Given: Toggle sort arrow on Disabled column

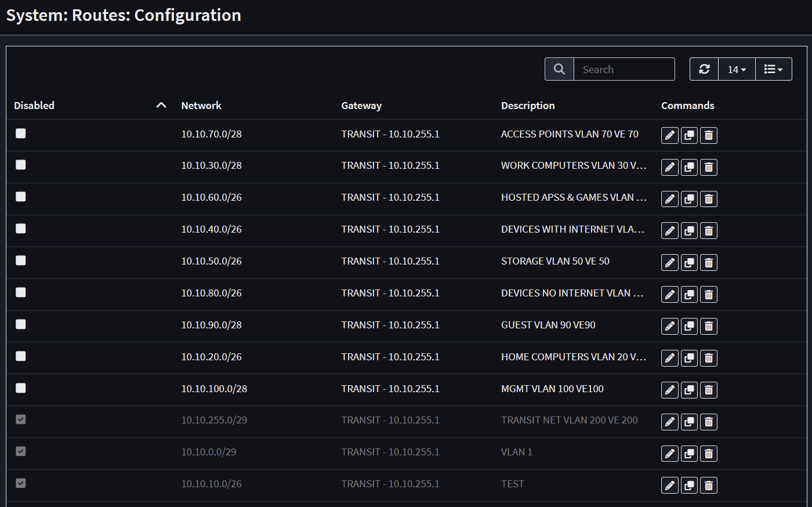Looking at the screenshot, I should [x=161, y=105].
